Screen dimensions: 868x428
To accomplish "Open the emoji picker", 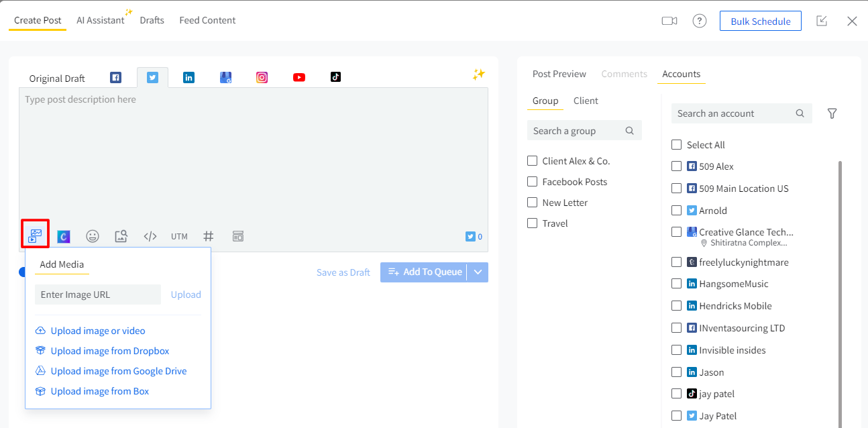I will point(93,236).
